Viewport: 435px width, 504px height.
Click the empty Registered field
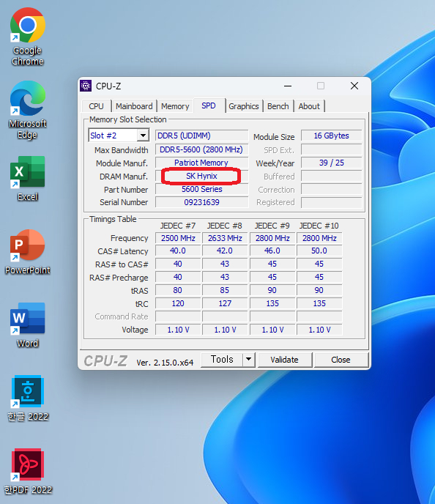pos(331,202)
